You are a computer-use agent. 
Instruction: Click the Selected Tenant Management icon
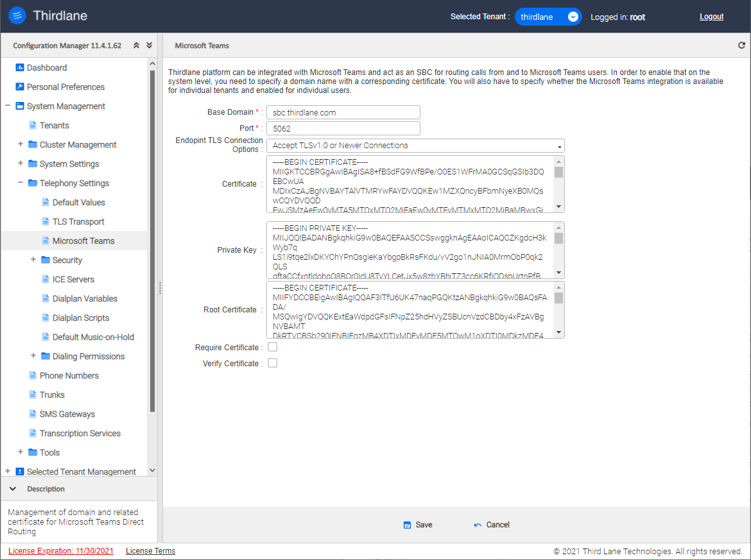pyautogui.click(x=20, y=471)
